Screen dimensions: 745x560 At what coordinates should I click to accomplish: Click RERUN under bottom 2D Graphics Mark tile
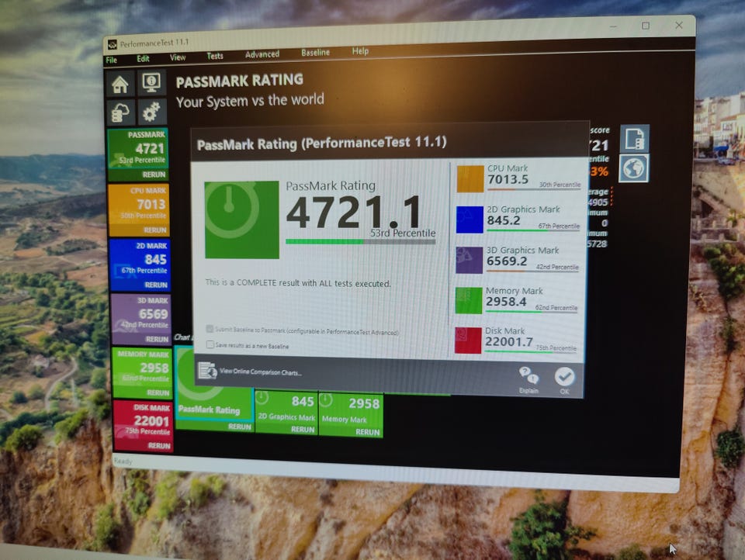303,430
